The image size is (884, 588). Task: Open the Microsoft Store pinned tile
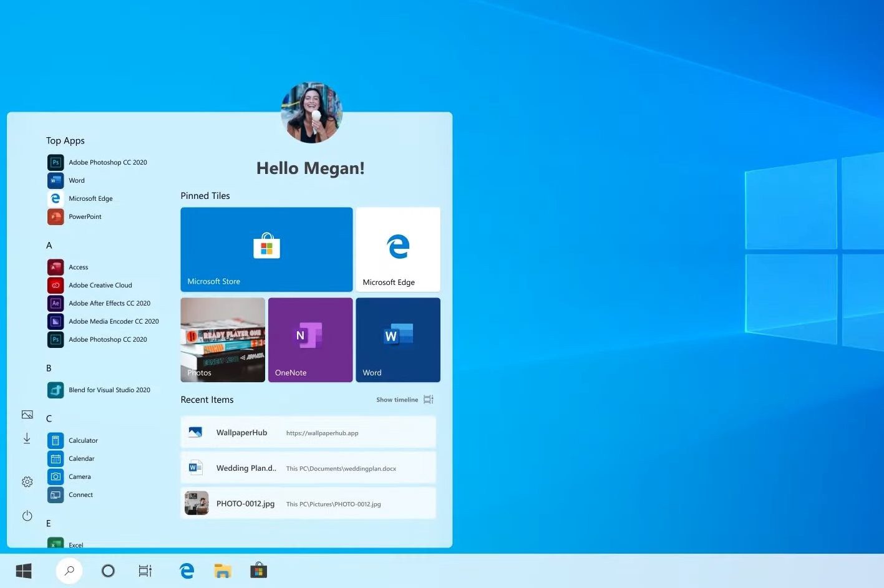[266, 249]
